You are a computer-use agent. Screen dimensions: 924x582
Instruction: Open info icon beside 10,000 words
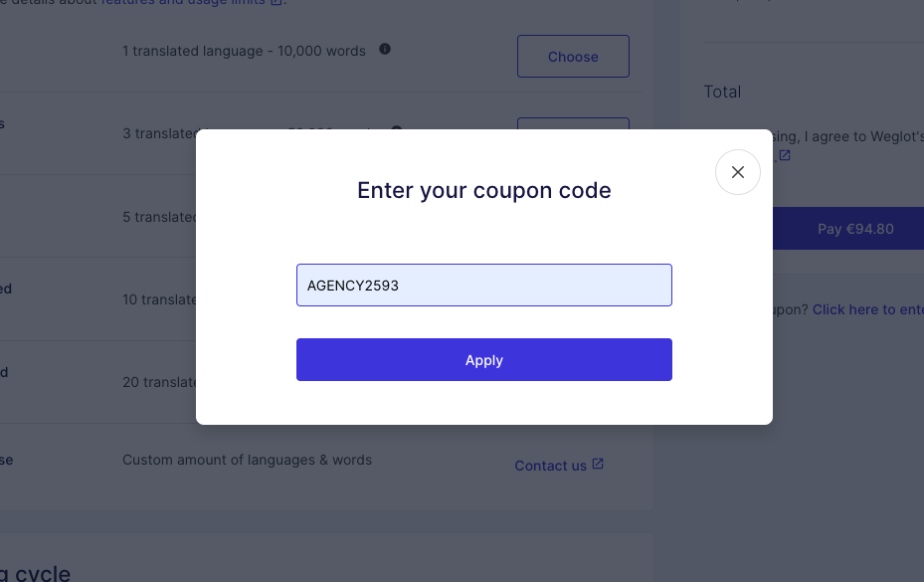click(385, 49)
